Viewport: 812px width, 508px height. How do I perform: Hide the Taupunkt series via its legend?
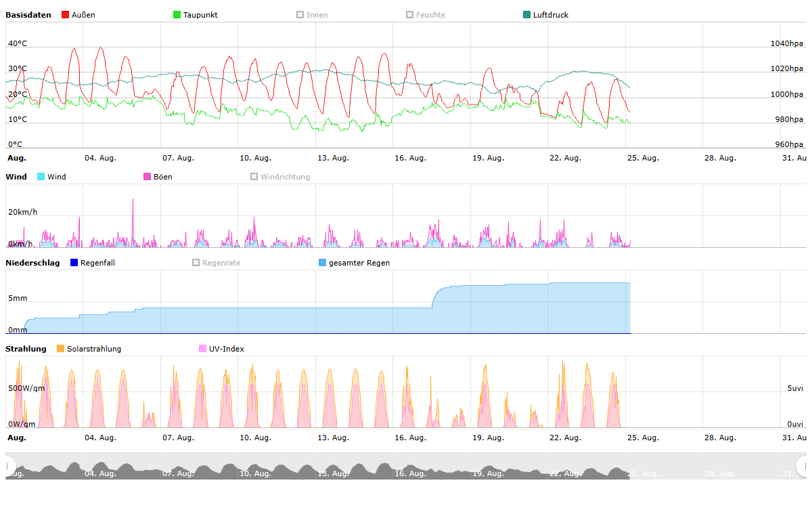point(195,15)
